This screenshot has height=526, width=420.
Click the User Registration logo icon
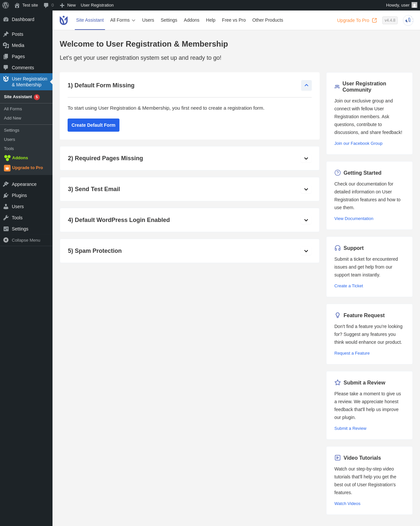pos(64,20)
